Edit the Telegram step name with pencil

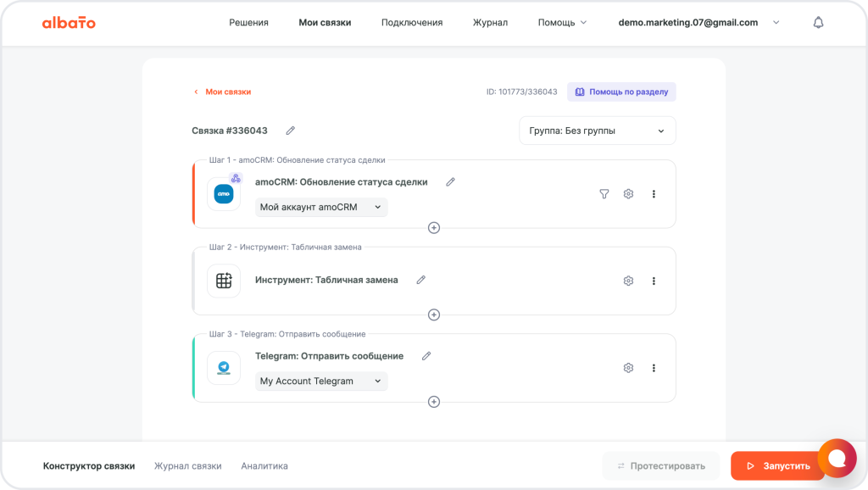pyautogui.click(x=426, y=356)
